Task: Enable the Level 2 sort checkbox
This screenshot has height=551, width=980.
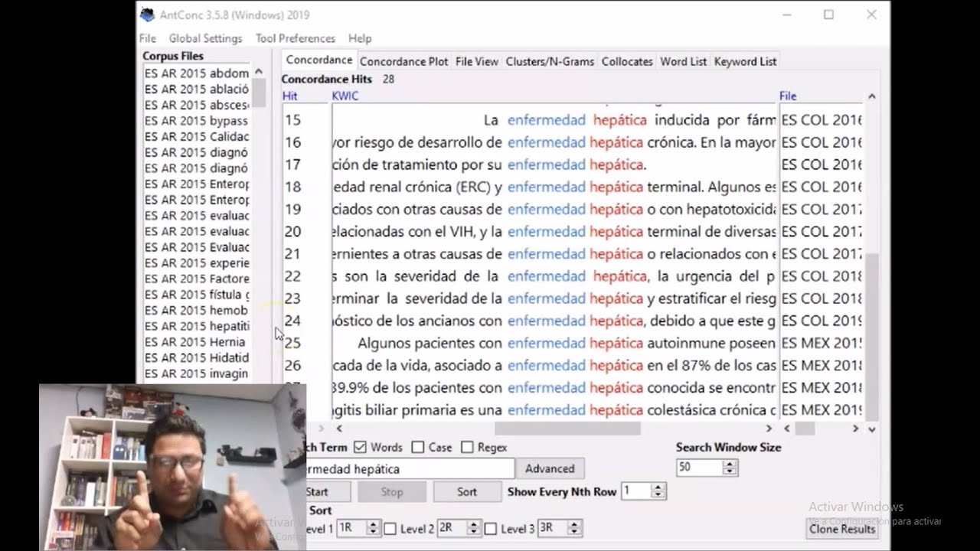Action: point(390,529)
